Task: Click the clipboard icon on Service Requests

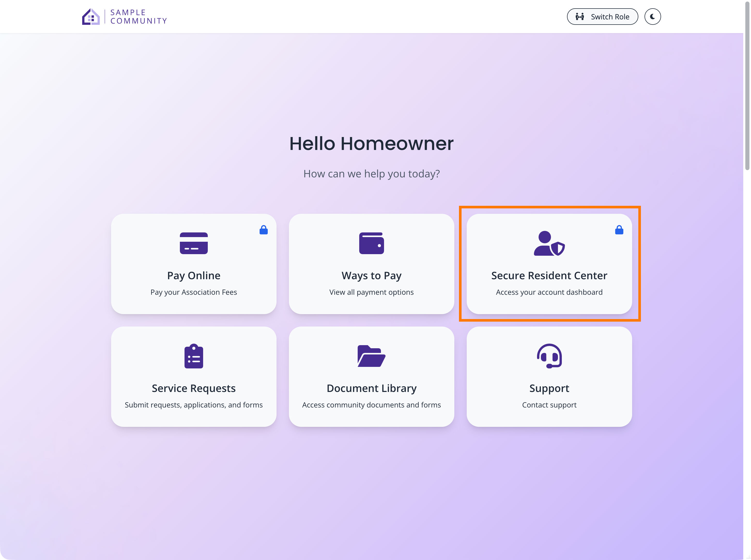Action: coord(194,356)
